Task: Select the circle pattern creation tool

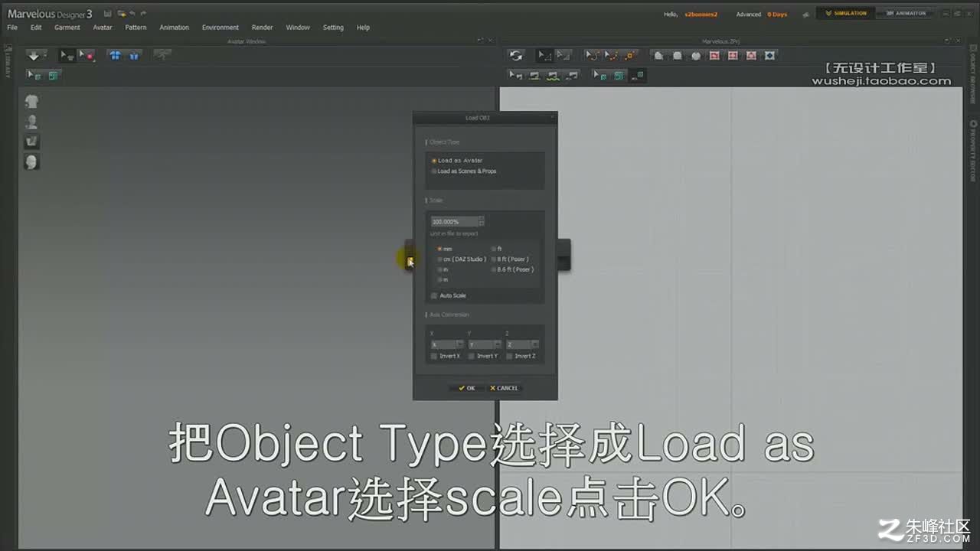Action: coord(695,55)
